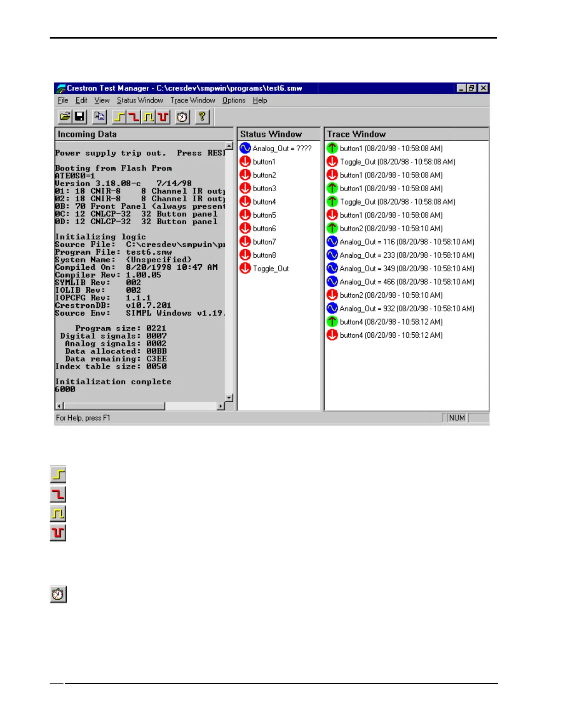Click the yellow positive pulse toolbar button
Viewport: 563px width, 728px height.
coord(148,117)
